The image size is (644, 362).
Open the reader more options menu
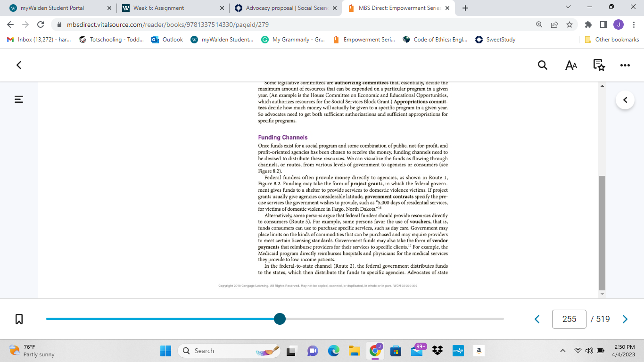click(625, 66)
